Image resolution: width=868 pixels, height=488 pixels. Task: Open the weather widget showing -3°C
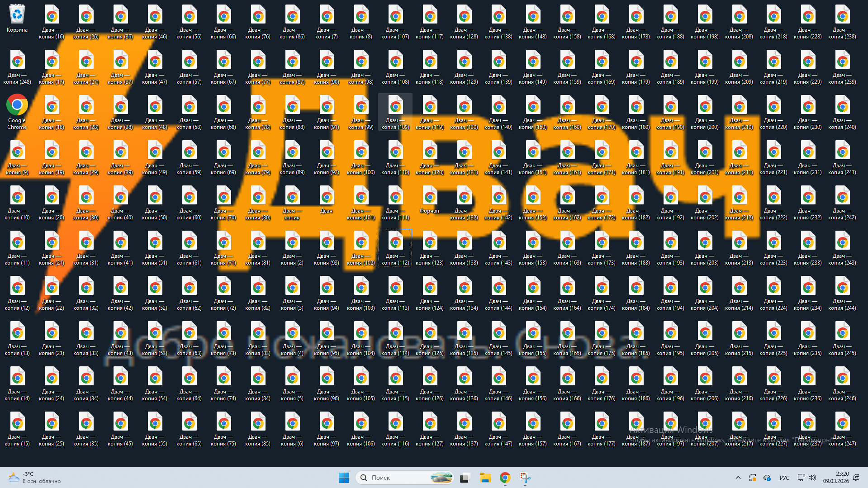pos(34,478)
